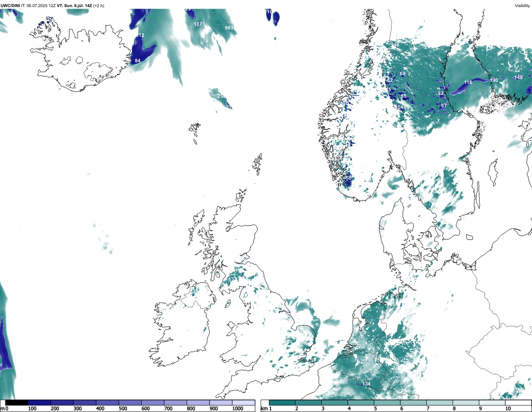Click the '187' value at the top of the map
532x412 pixels.
tap(198, 24)
